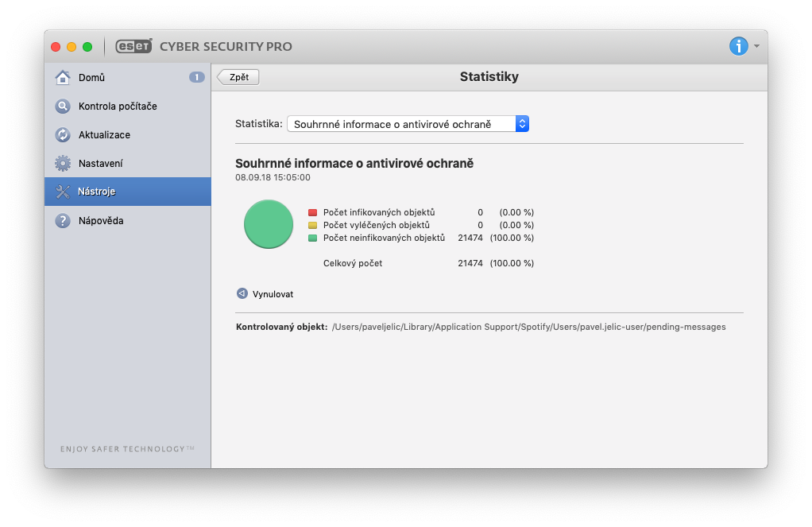The height and width of the screenshot is (527, 812).
Task: Click the Nástroje wrench icon
Action: coord(63,192)
